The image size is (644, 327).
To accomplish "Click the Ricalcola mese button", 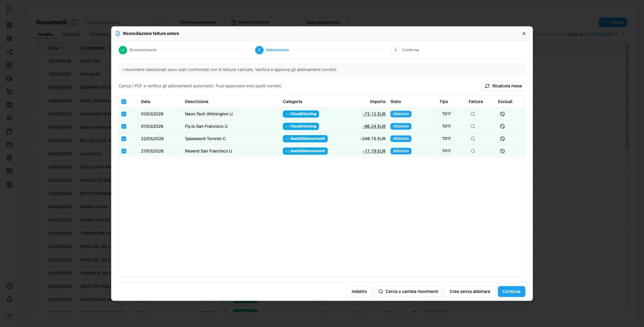I will (503, 86).
